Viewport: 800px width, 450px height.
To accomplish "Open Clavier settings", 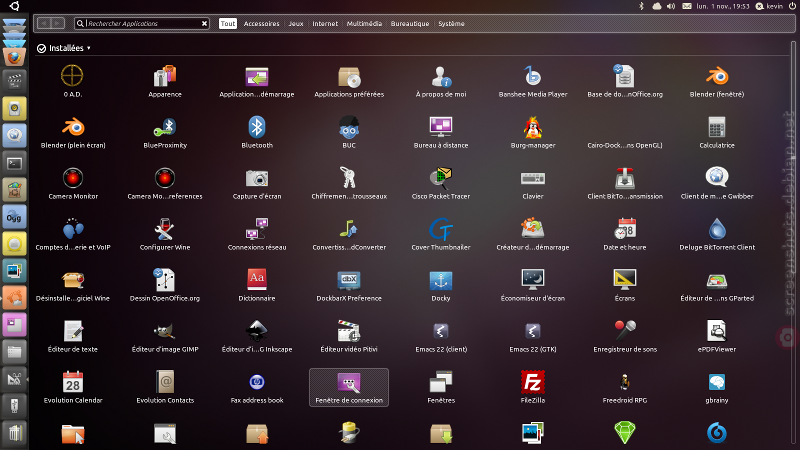I will click(x=533, y=178).
